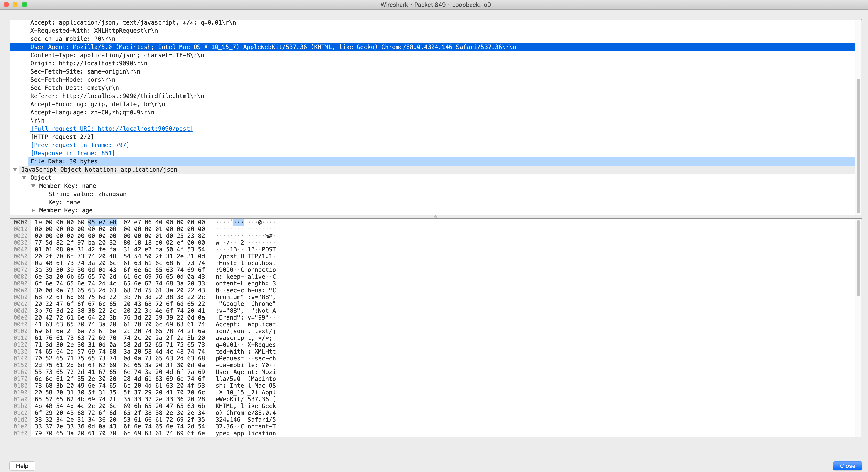The height and width of the screenshot is (472, 868).
Task: Expand the Member Key: age node
Action: pyautogui.click(x=33, y=210)
